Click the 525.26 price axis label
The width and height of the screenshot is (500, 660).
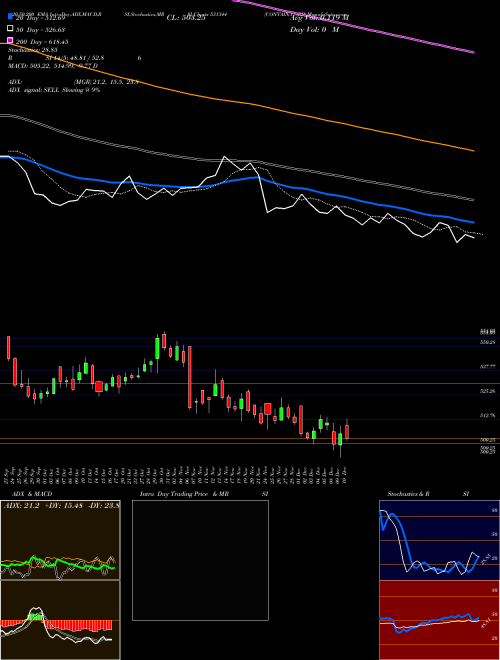pos(487,391)
